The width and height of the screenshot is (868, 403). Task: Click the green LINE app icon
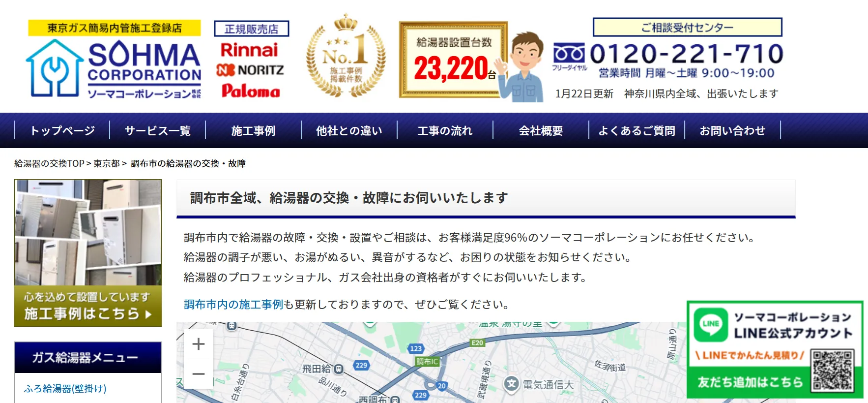coord(711,325)
